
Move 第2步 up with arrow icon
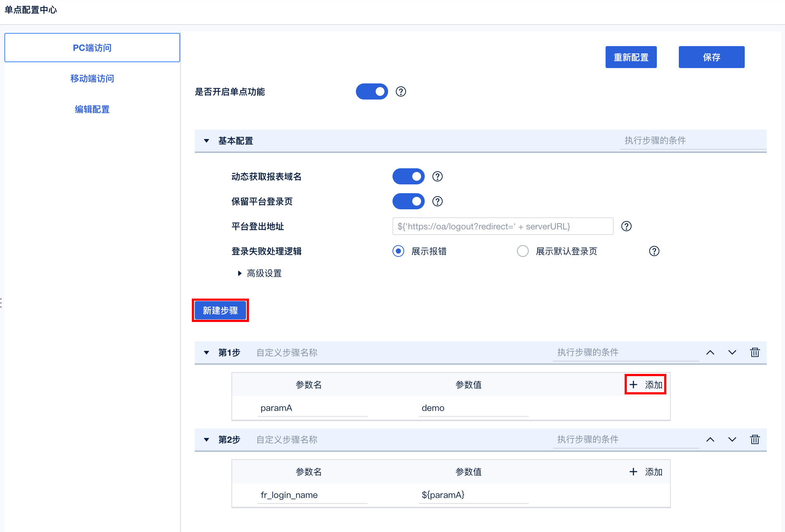[x=710, y=439]
